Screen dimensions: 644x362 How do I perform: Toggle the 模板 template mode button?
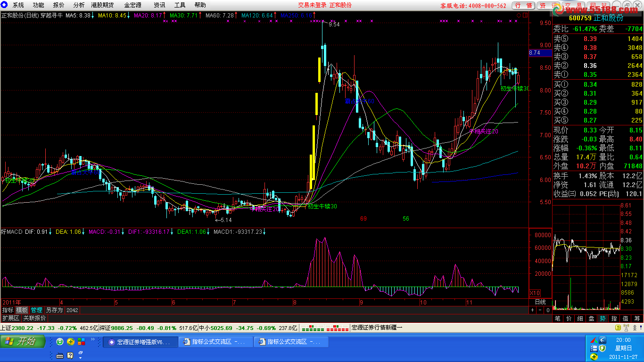click(x=22, y=310)
